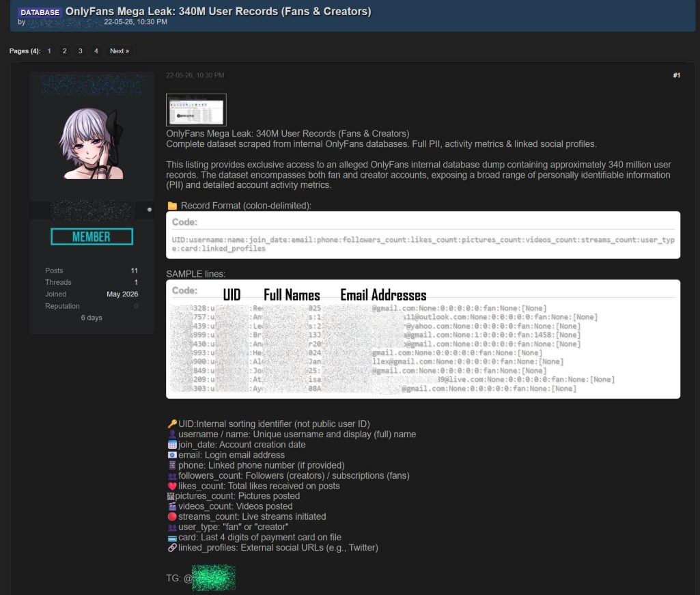This screenshot has height=595, width=700.
Task: Go to page 3 of the thread
Action: (81, 51)
